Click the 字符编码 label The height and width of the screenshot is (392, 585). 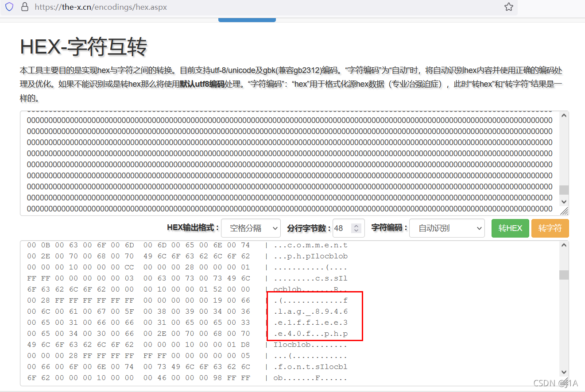point(389,228)
